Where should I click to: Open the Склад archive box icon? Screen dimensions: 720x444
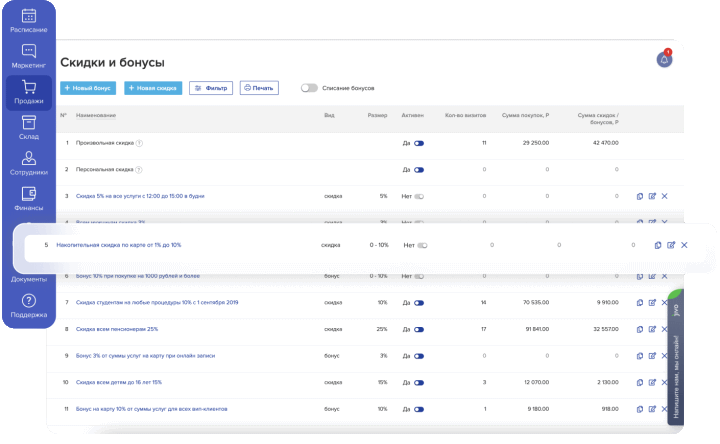(x=28, y=123)
